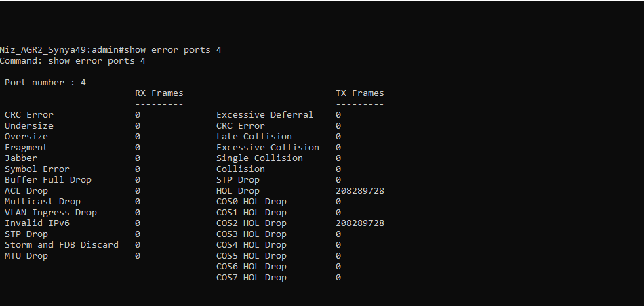Select the 'Excessive Collision' label

click(x=268, y=148)
